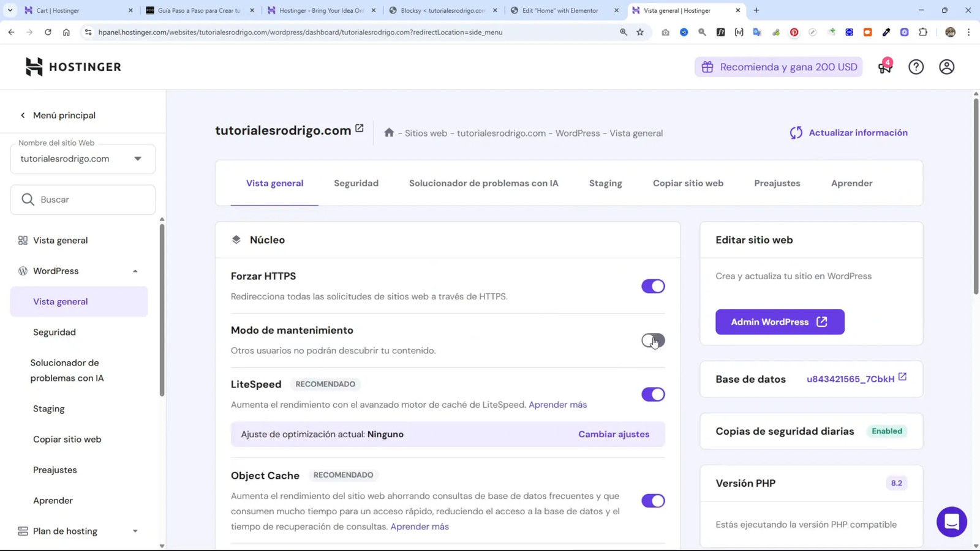Expand the Plan de hosting section
Viewport: 980px width, 551px height.
pos(135,531)
